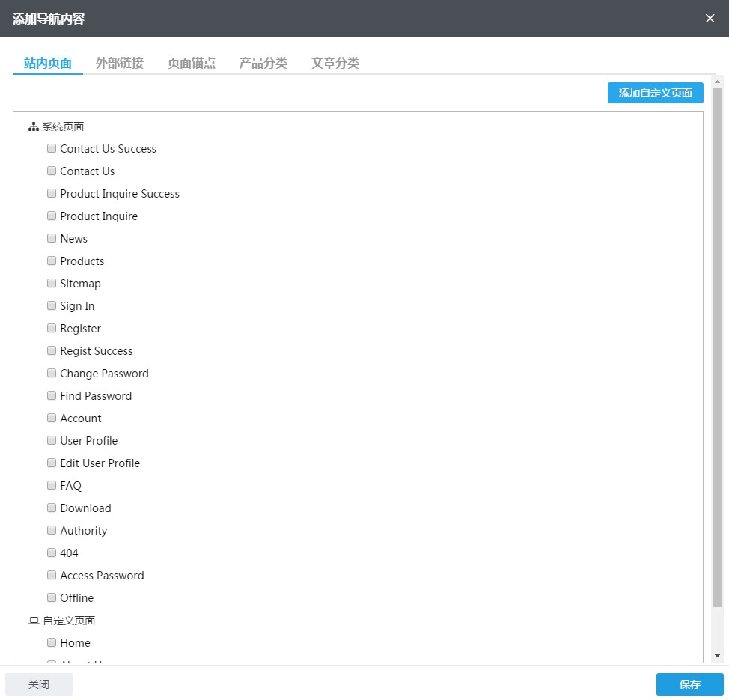
Task: Click the 添加自定义页面 button
Action: click(655, 93)
